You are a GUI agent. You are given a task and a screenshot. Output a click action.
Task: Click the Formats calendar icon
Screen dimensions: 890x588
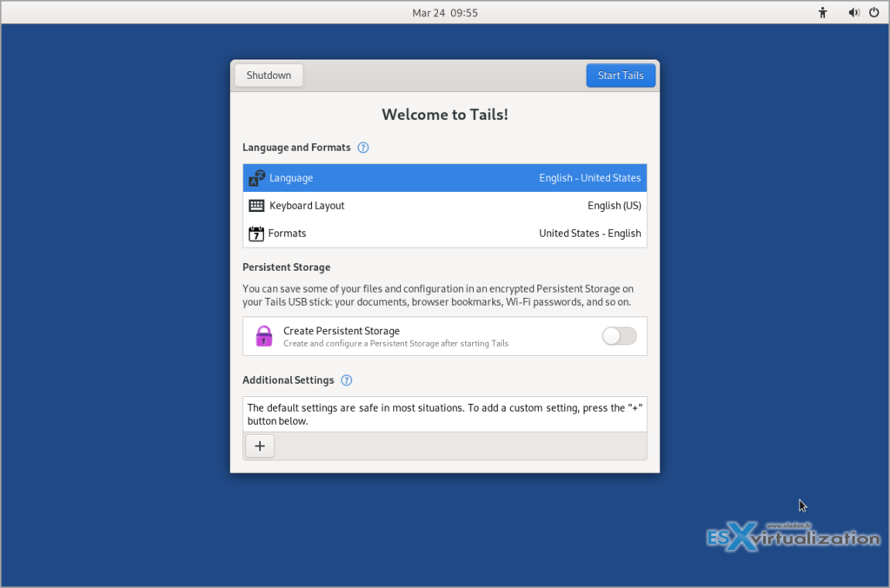point(256,233)
